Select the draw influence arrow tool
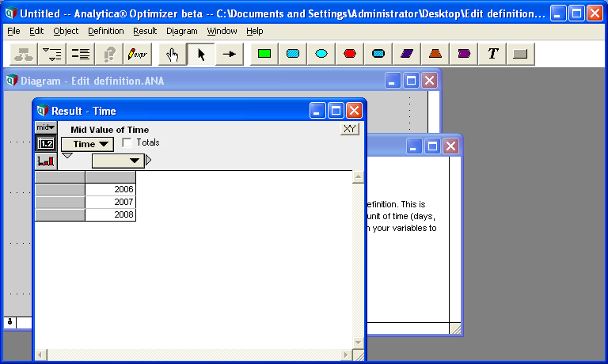 click(x=230, y=54)
